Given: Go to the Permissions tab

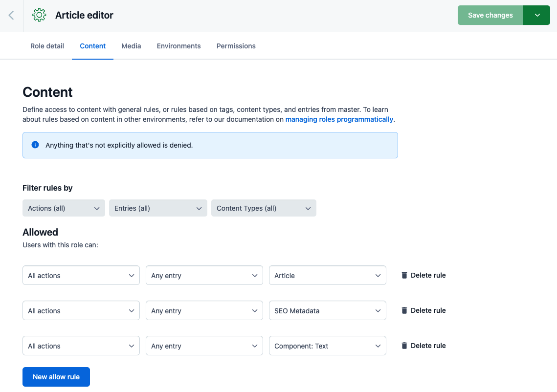Looking at the screenshot, I should pos(236,45).
